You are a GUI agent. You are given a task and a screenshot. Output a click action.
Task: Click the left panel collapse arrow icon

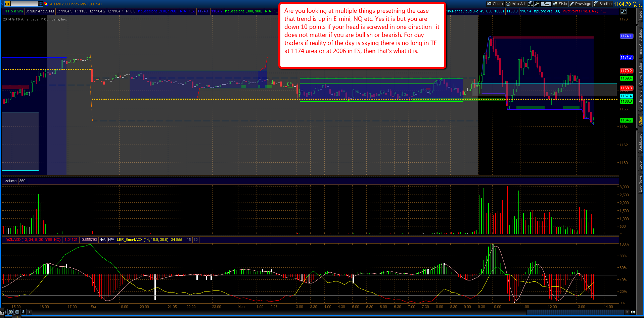click(3, 312)
